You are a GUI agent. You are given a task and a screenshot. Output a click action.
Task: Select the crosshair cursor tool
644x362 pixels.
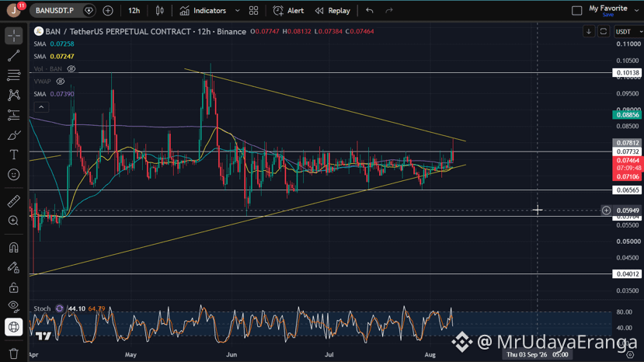13,36
